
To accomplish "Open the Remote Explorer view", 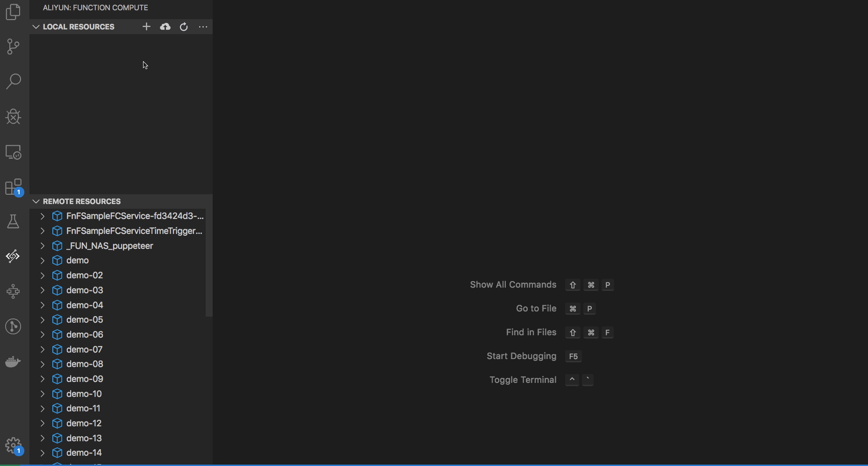I will 13,152.
